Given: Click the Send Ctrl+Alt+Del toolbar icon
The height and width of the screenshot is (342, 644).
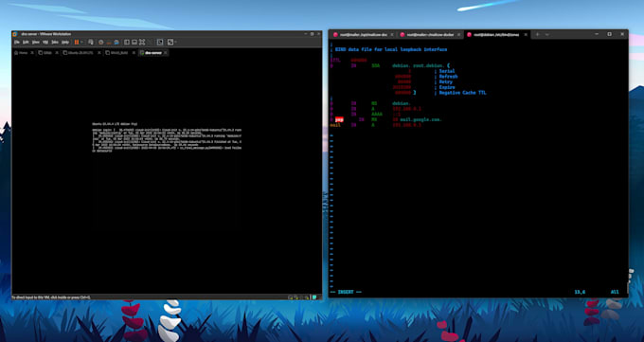Looking at the screenshot, I should pos(91,42).
